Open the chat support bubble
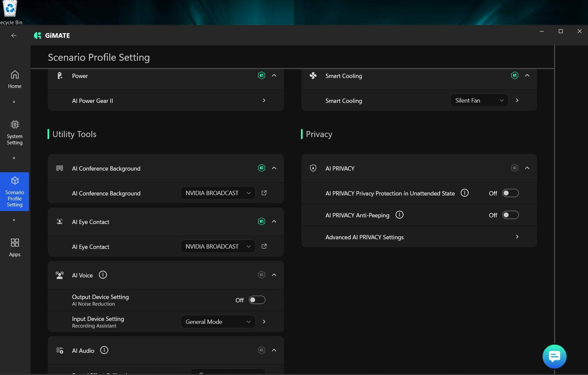 point(554,356)
